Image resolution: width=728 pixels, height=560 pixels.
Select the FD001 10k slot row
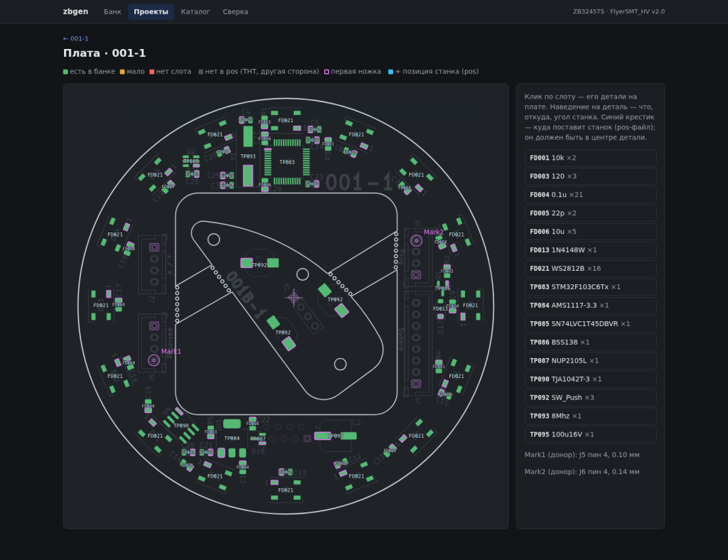tap(591, 158)
